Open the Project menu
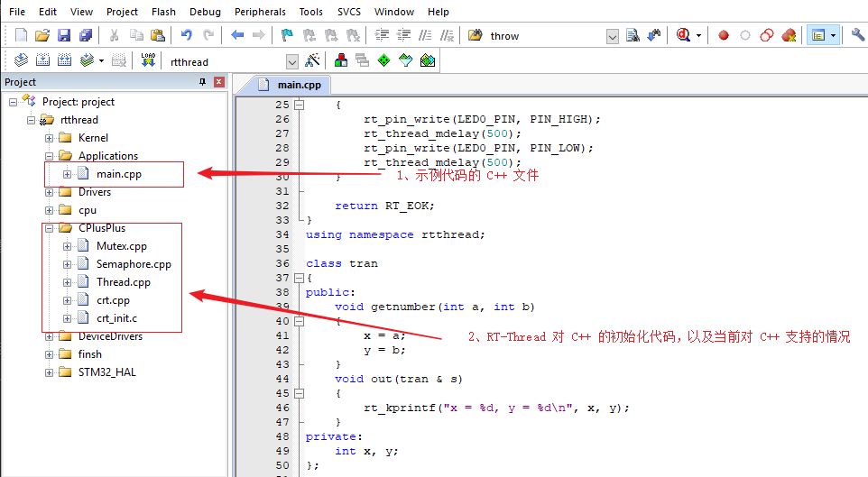The height and width of the screenshot is (477, 868). (122, 12)
